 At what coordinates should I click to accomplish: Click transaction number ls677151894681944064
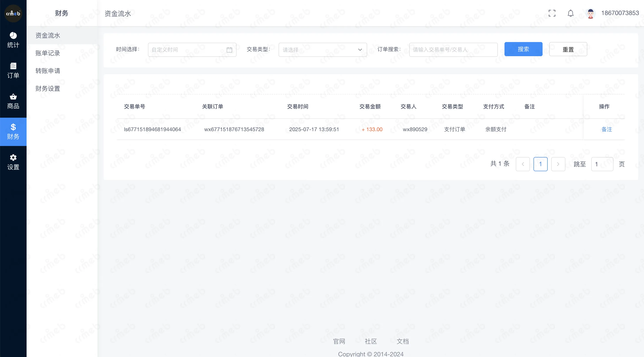(x=152, y=129)
